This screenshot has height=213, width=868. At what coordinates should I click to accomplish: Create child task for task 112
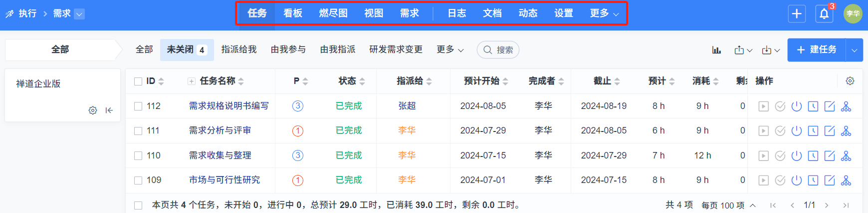coord(846,106)
